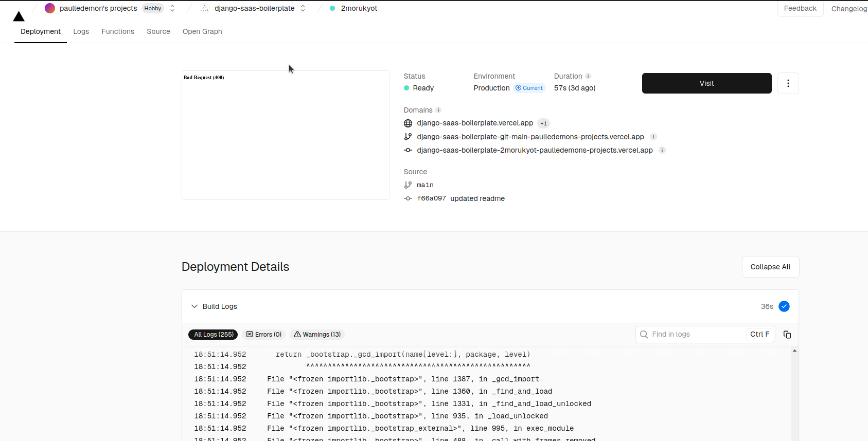Switch to the Open Graph tab

pos(202,31)
